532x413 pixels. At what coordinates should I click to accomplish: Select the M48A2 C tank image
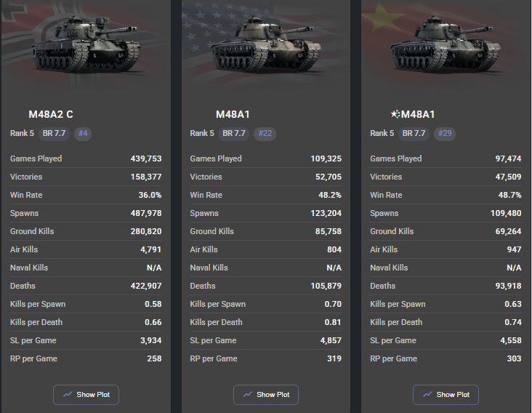coord(86,44)
